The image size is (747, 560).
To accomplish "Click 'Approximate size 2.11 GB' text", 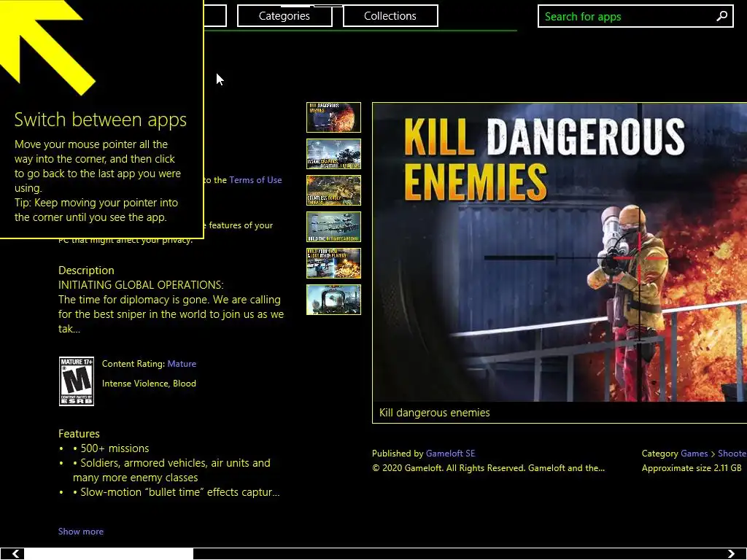I will click(692, 468).
